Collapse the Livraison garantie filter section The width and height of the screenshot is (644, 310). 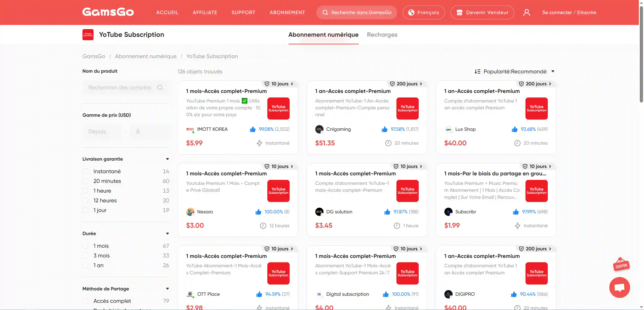[167, 159]
